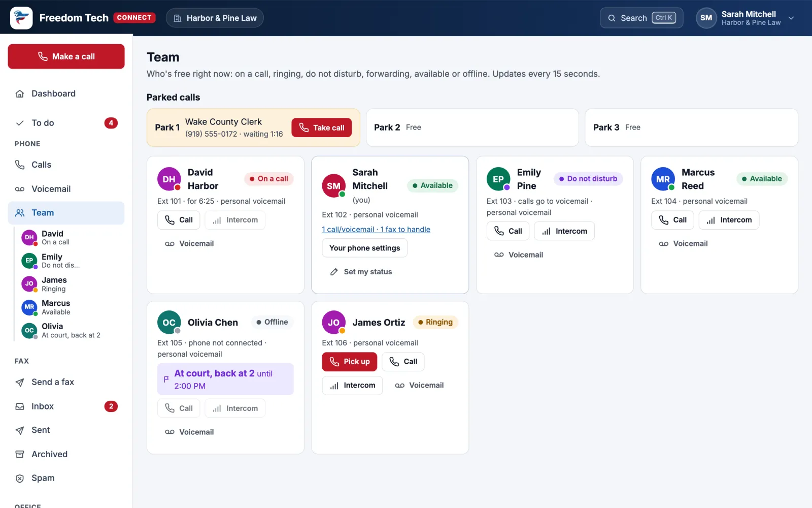
Task: Click James Ortiz's JO avatar on card
Action: coord(333,323)
